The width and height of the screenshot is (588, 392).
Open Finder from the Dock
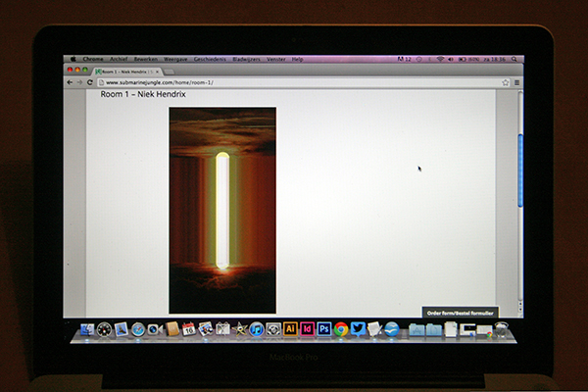click(x=87, y=330)
